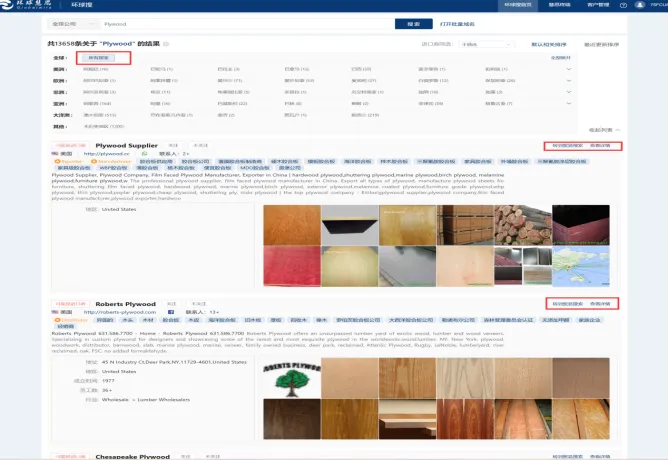
Task: Open the red plywood sheet thumbnail
Action: (292, 266)
